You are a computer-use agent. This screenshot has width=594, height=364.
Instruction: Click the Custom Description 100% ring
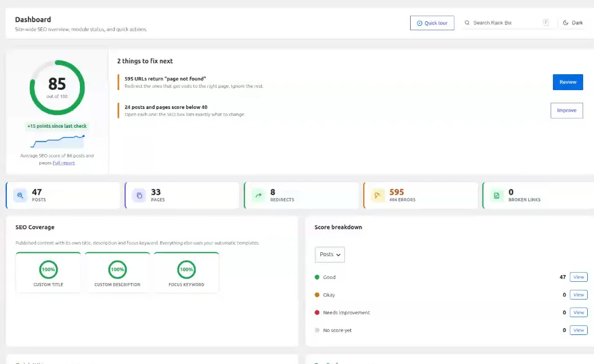(x=118, y=269)
